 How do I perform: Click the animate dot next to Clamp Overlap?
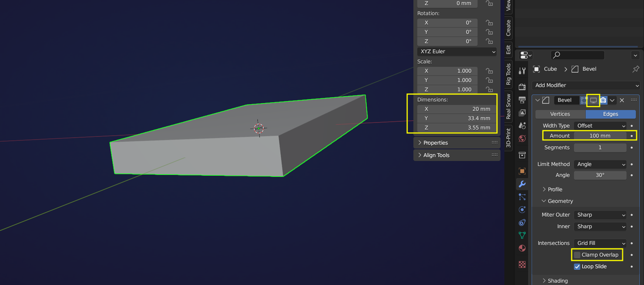(x=631, y=255)
